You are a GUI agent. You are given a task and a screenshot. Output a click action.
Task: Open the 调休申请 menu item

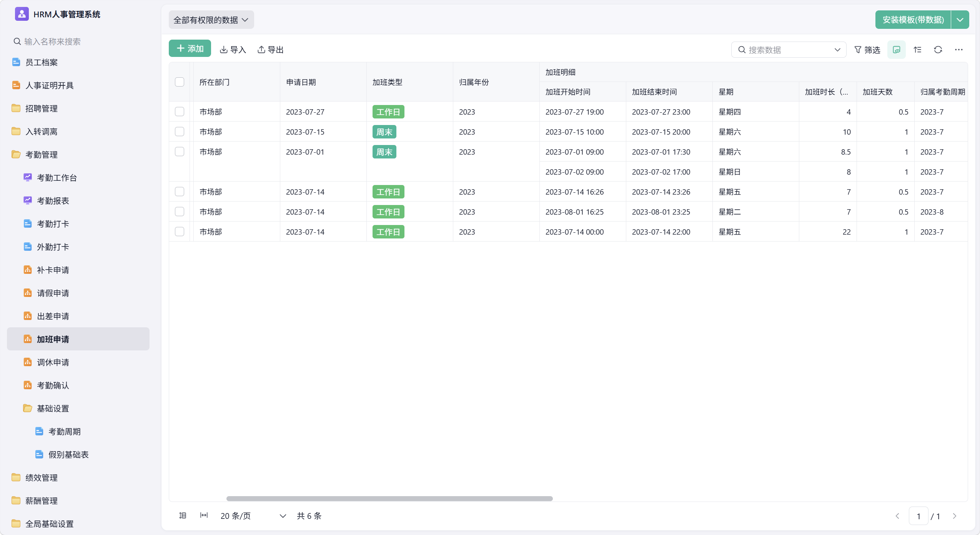click(x=78, y=362)
